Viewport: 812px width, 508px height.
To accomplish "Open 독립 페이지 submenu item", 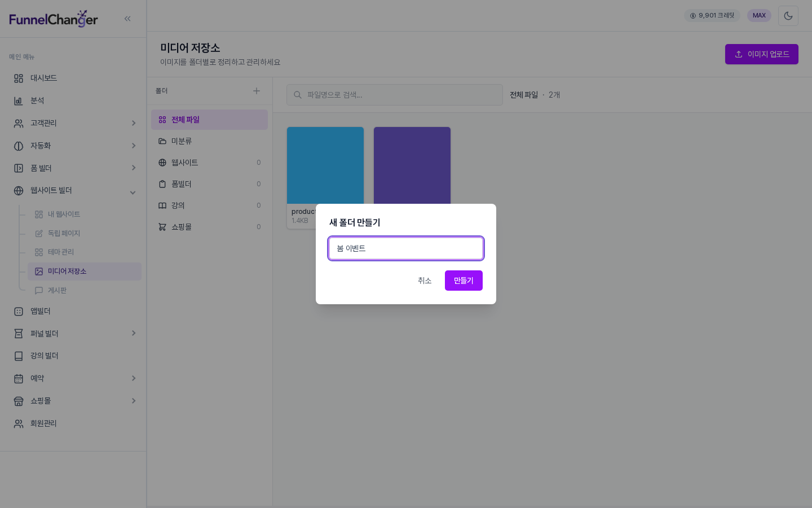I will pyautogui.click(x=85, y=233).
